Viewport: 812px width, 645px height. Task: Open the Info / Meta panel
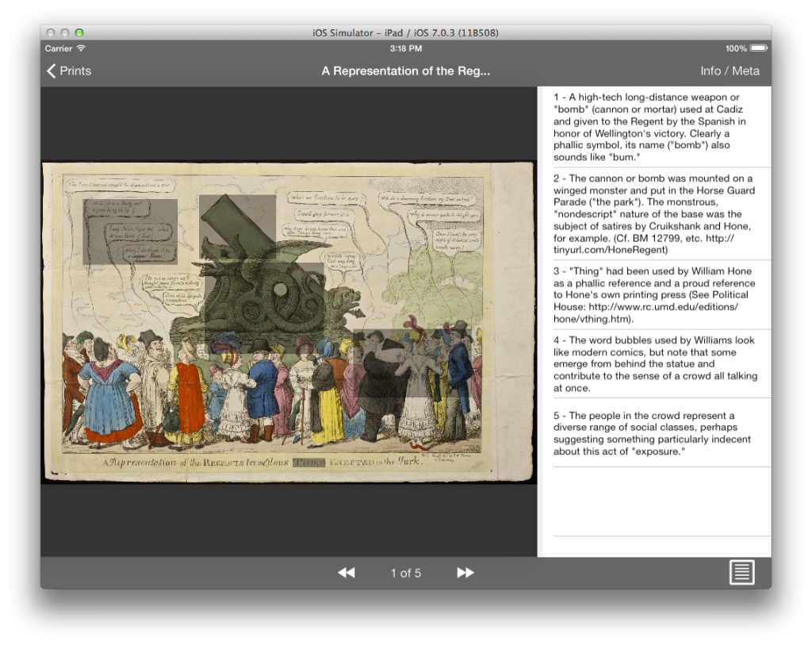(730, 71)
